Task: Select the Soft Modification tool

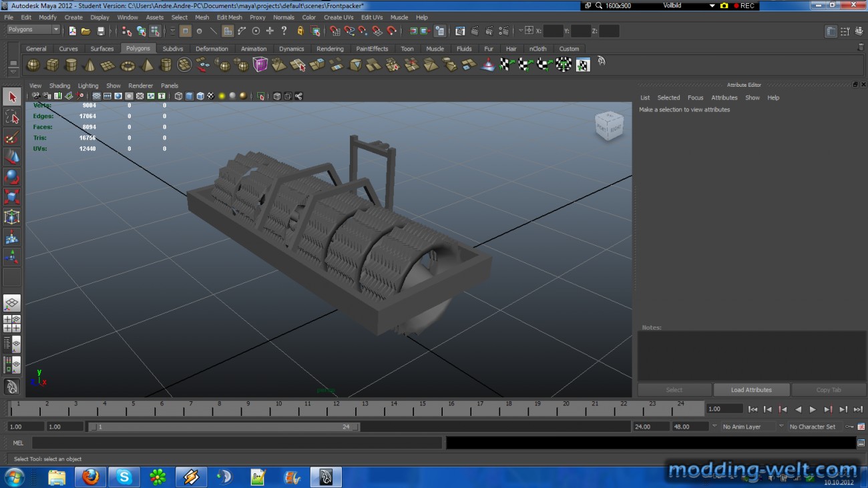Action: [x=12, y=237]
